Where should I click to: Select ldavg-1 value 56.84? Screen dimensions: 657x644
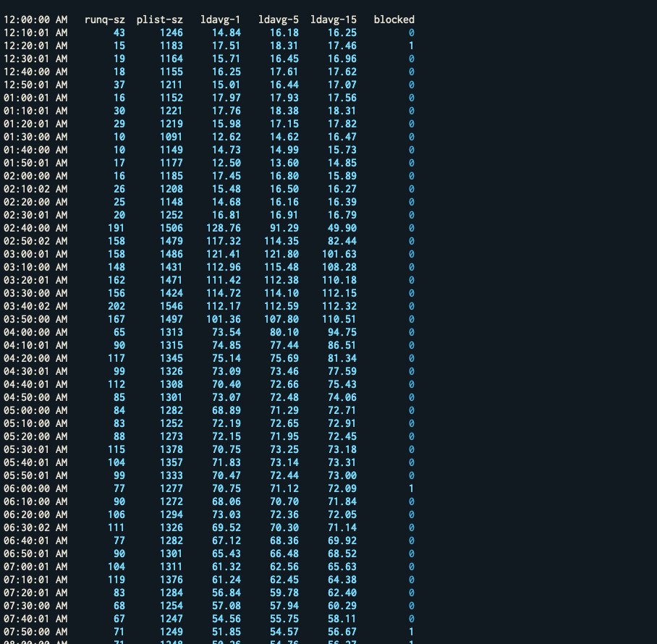tap(226, 593)
